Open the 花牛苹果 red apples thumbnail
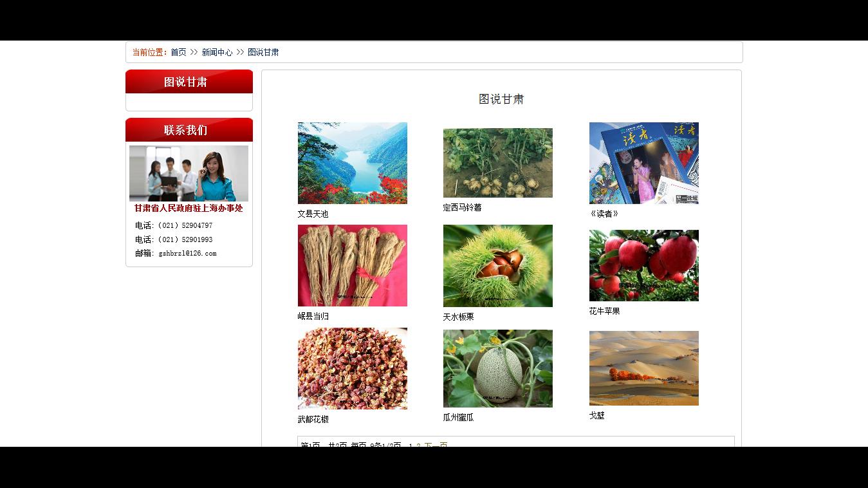The image size is (868, 488). 644,265
